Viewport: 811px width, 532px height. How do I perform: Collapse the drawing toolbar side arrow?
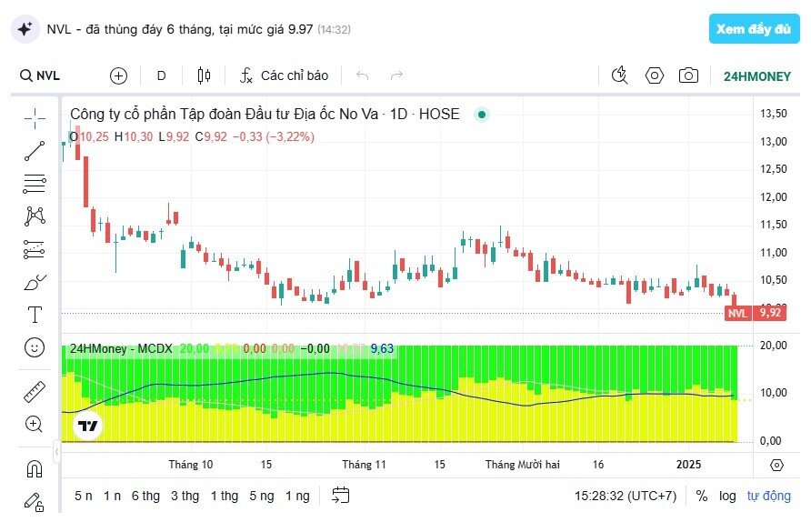[x=56, y=452]
